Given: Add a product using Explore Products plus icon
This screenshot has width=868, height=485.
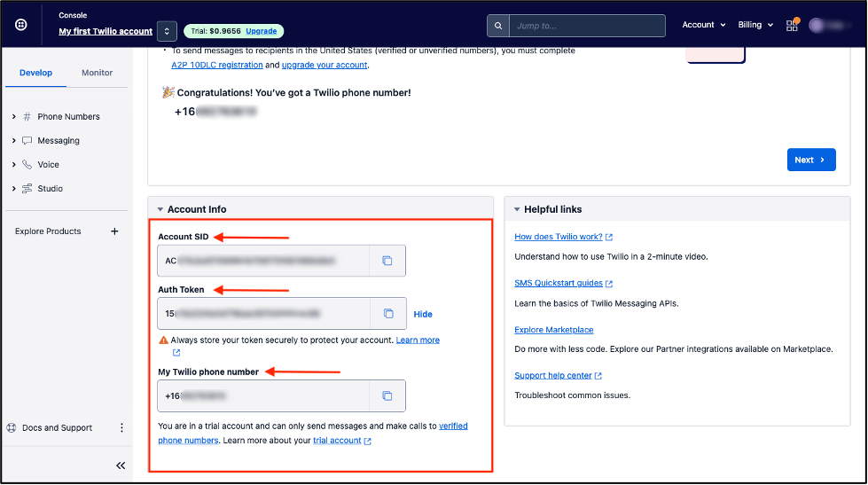Looking at the screenshot, I should click(114, 231).
